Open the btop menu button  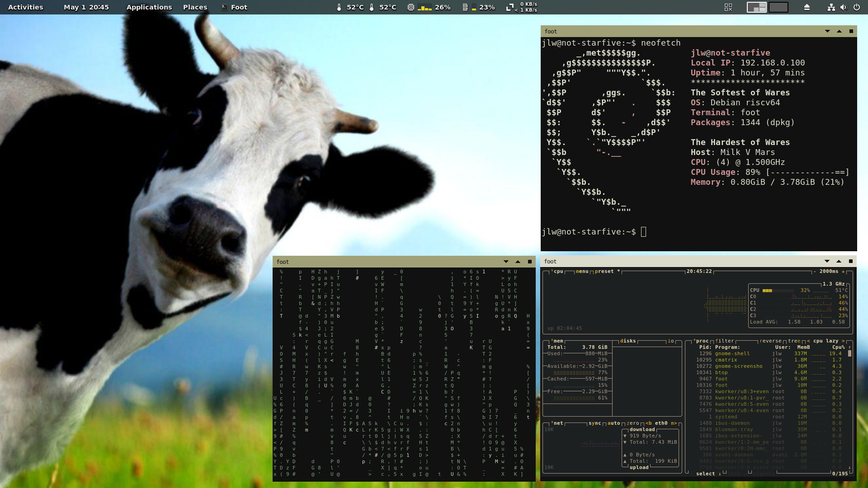582,272
